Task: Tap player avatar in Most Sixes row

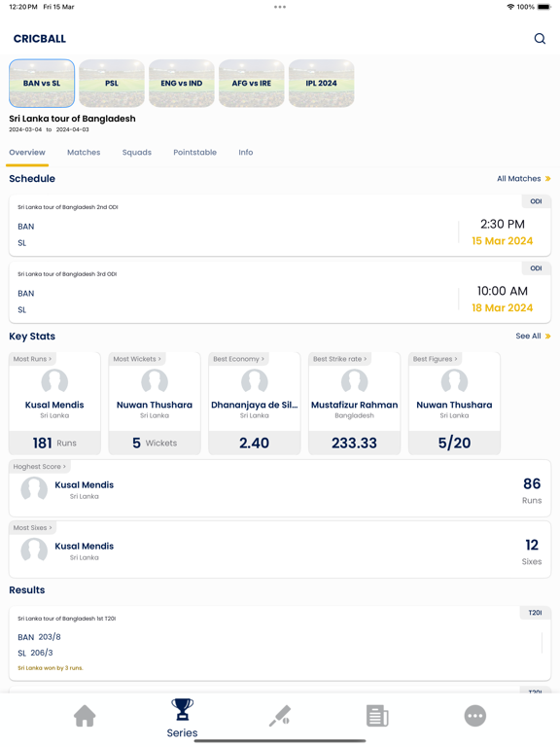Action: tap(34, 550)
